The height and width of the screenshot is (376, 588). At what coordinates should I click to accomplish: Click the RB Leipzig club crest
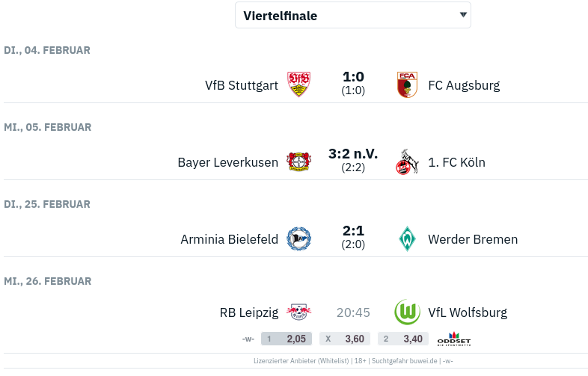pos(298,312)
